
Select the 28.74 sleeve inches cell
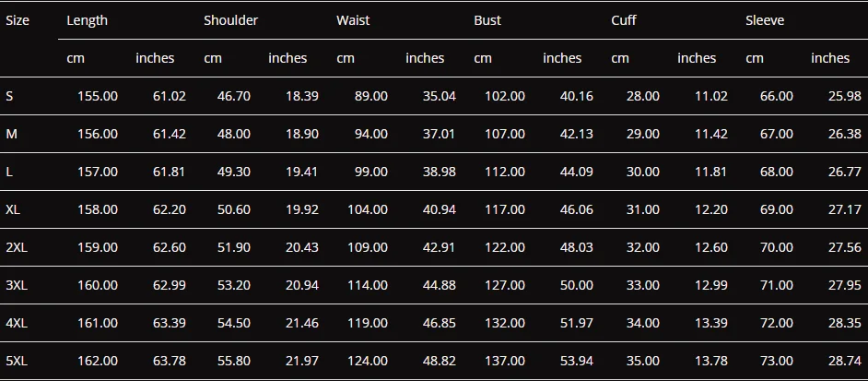[x=845, y=361]
